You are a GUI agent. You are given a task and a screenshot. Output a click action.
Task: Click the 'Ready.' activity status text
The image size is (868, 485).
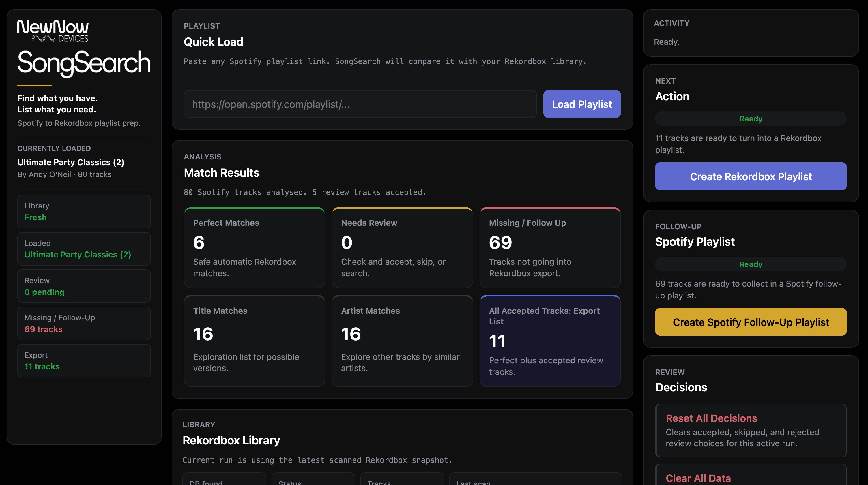666,42
